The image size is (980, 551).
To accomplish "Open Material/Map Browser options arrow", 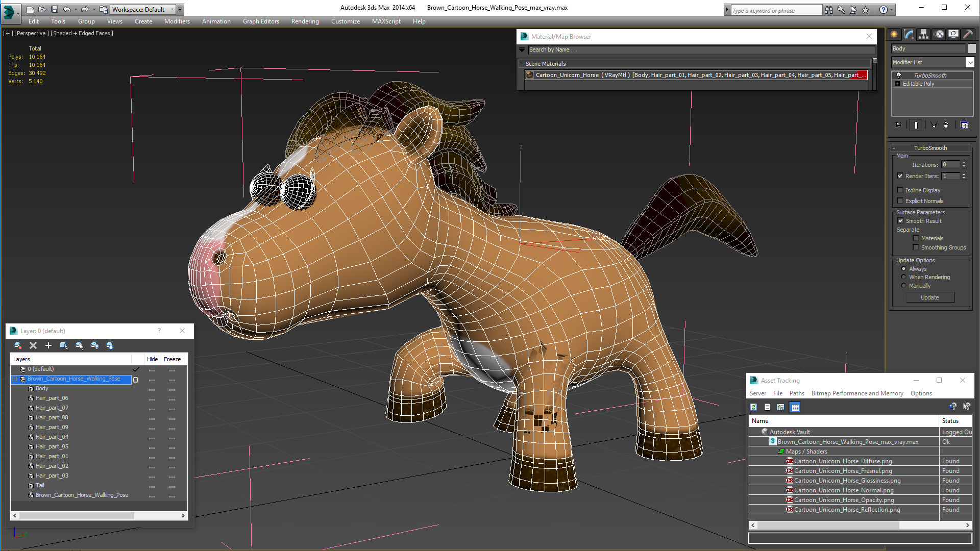I will (522, 49).
